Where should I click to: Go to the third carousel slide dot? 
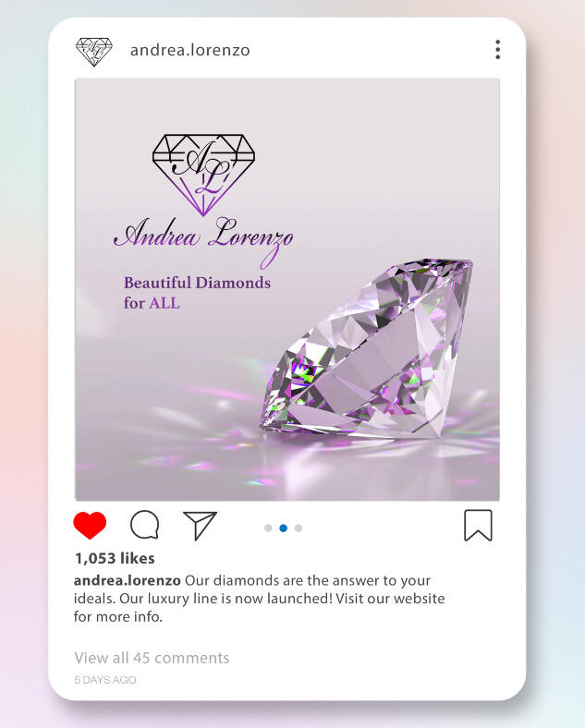click(x=299, y=528)
